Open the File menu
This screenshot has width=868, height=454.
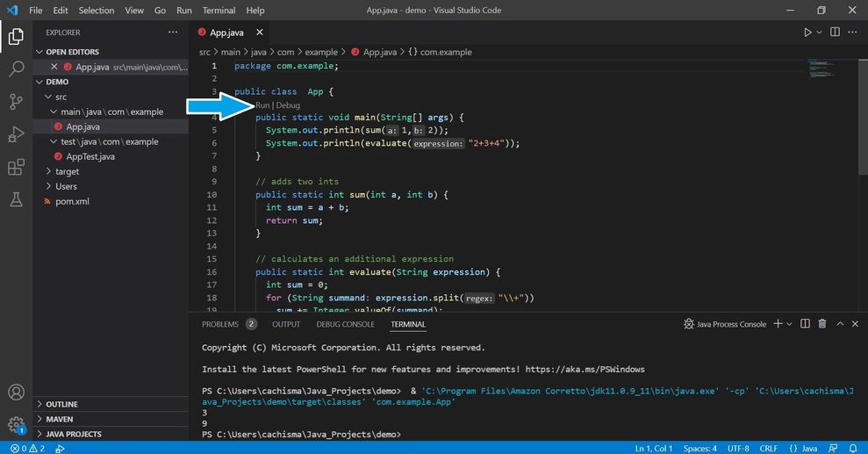pyautogui.click(x=35, y=10)
